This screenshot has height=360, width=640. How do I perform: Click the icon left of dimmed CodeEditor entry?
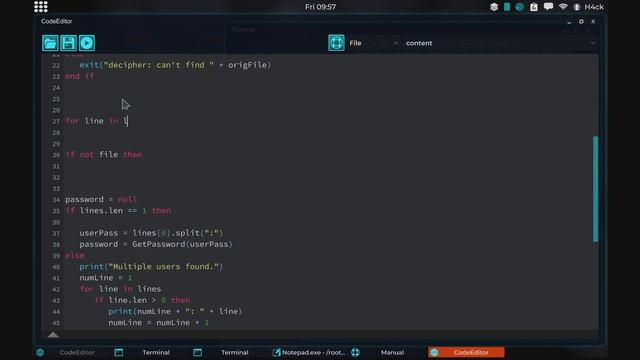click(40, 352)
